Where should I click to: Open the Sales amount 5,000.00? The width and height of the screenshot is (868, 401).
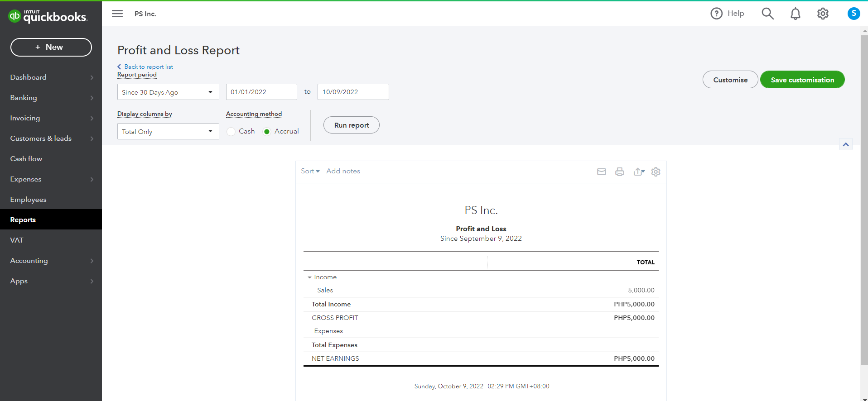(641, 290)
